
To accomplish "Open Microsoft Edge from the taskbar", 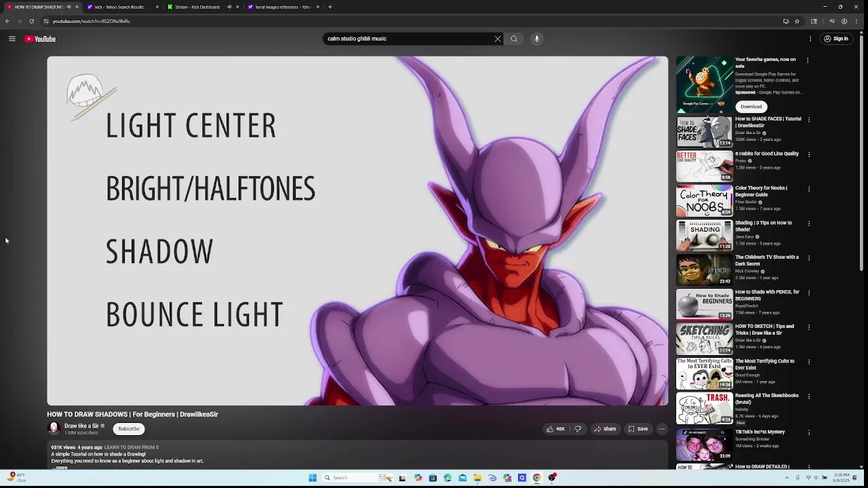I will tap(448, 478).
